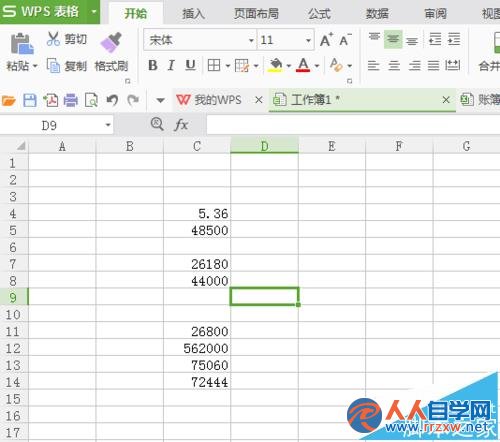Select column D header
Viewport: 500px width, 442px height.
pyautogui.click(x=264, y=146)
